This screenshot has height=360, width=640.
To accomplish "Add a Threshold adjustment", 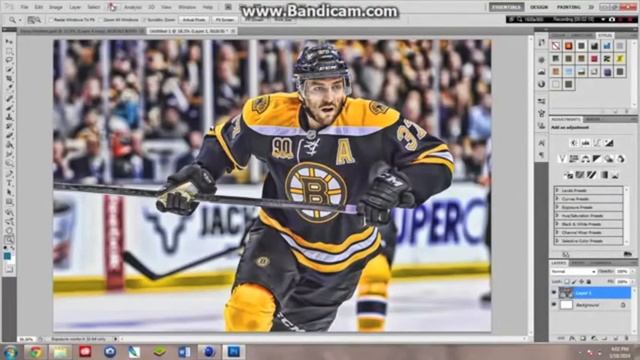I will coord(591,175).
